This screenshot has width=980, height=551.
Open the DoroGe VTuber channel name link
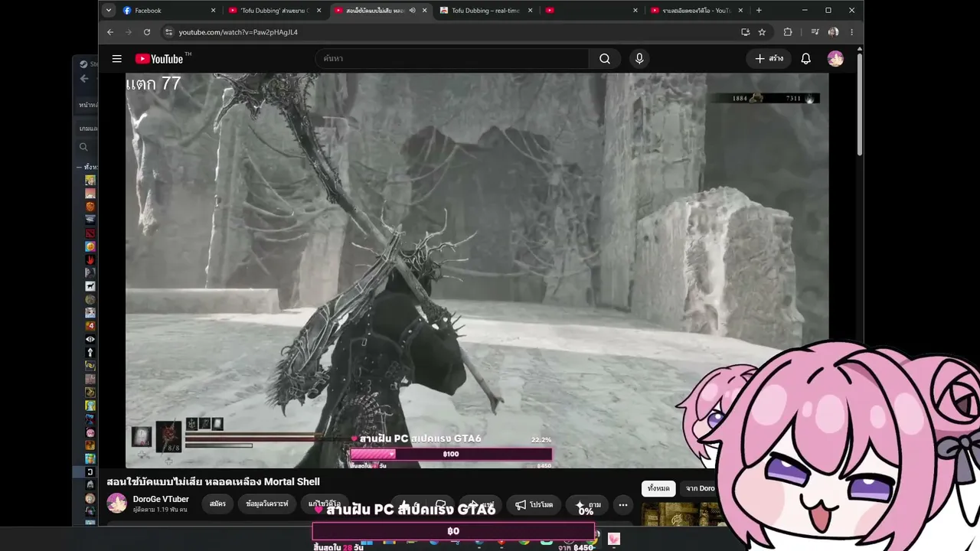click(x=161, y=499)
